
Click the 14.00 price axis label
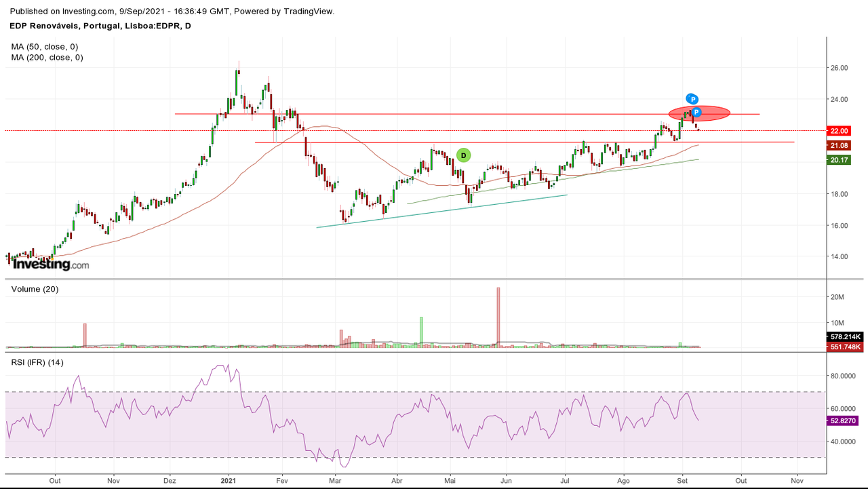click(839, 256)
